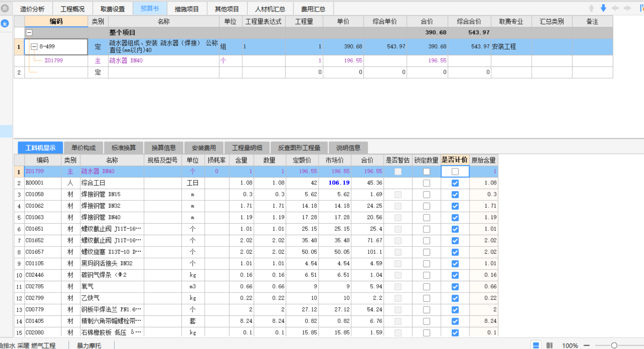Switch to the 反查图形工程量 sub-tab

299,148
